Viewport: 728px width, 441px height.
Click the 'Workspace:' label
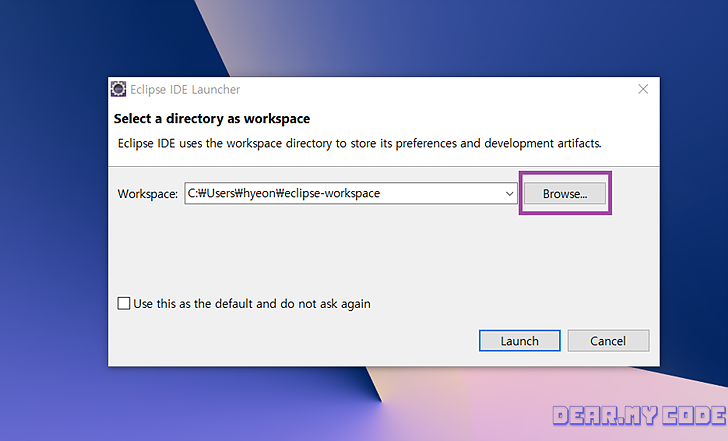tap(148, 194)
